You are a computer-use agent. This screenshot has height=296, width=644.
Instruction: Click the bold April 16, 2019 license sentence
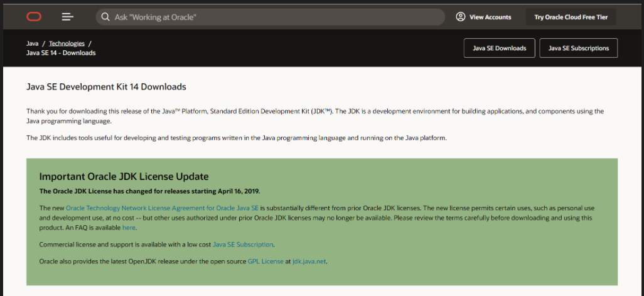(149, 191)
